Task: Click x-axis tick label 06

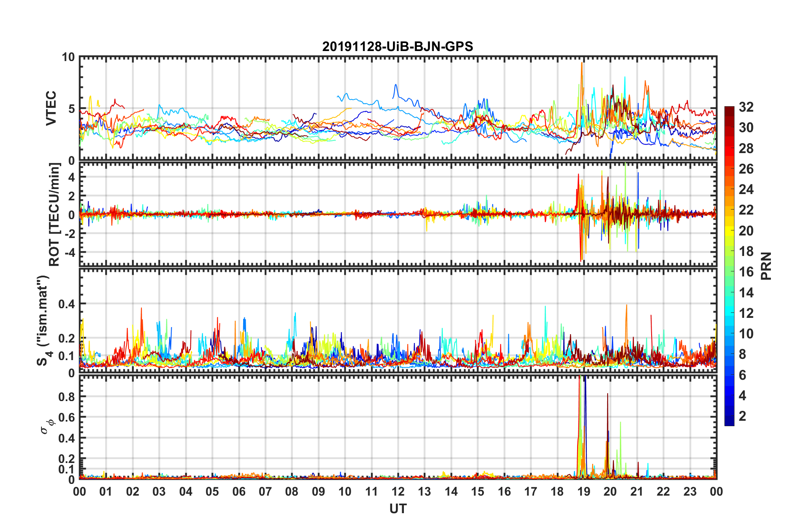Action: click(x=239, y=491)
